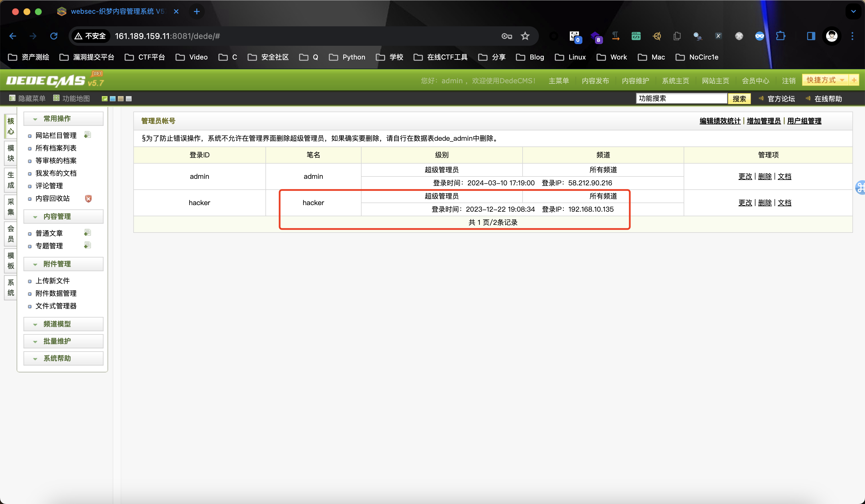This screenshot has width=865, height=504.
Task: Switch to the 模块 side tab
Action: [11, 153]
